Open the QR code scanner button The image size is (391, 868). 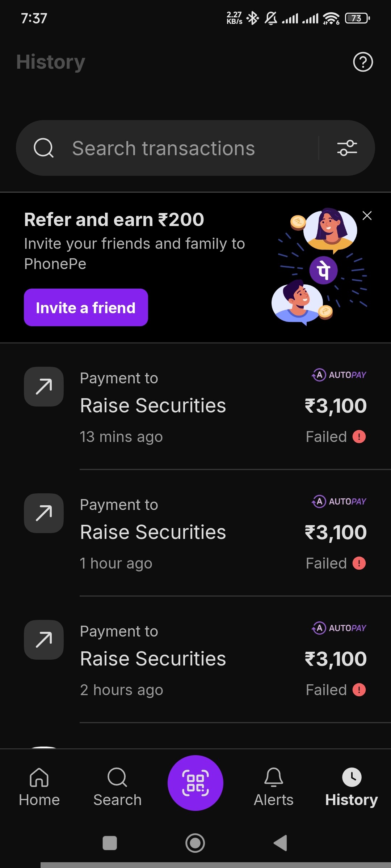(x=195, y=783)
